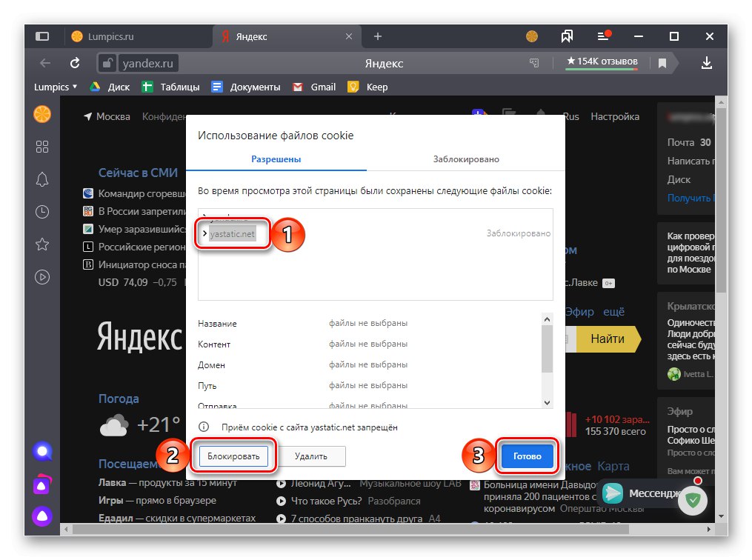This screenshot has height=560, width=752.
Task: Click the yellow Найти search button
Action: [608, 339]
